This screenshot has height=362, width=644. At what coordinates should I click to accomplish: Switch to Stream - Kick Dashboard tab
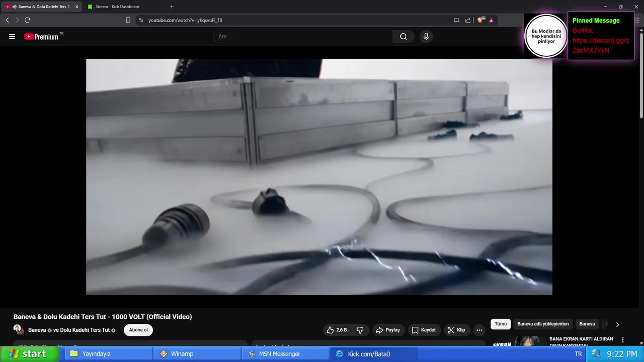[x=123, y=7]
